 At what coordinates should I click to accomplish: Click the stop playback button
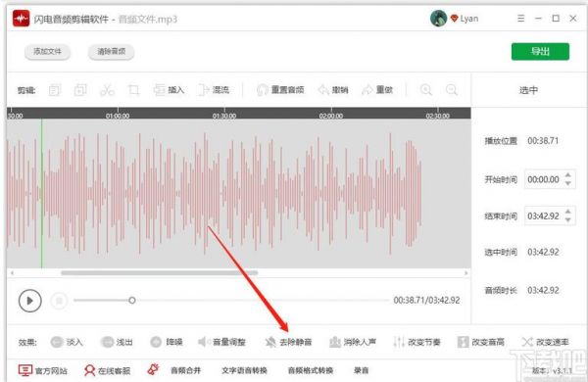(x=59, y=301)
